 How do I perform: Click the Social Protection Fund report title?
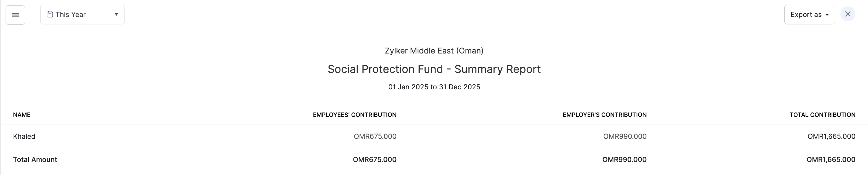tap(434, 69)
